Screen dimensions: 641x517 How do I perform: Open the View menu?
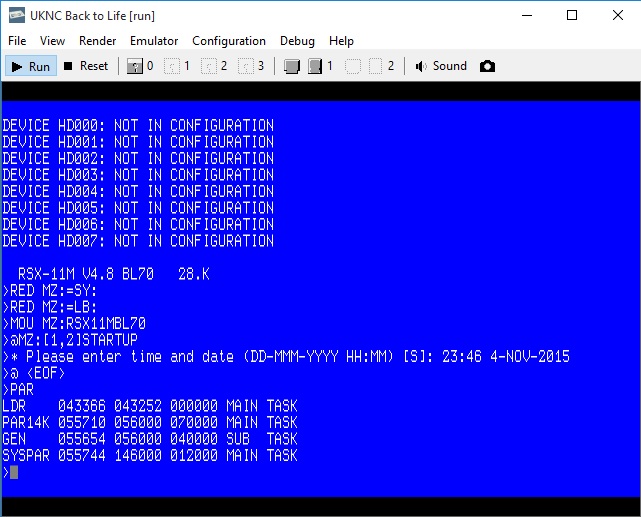[52, 41]
